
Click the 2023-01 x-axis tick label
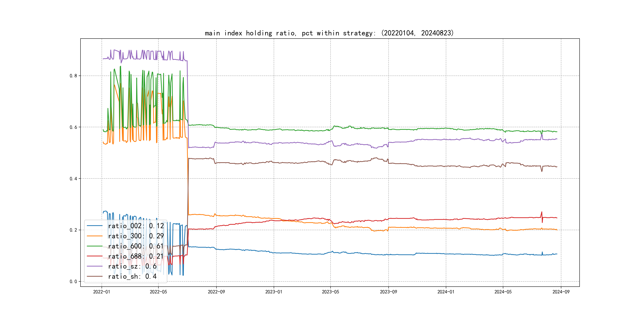(x=274, y=292)
